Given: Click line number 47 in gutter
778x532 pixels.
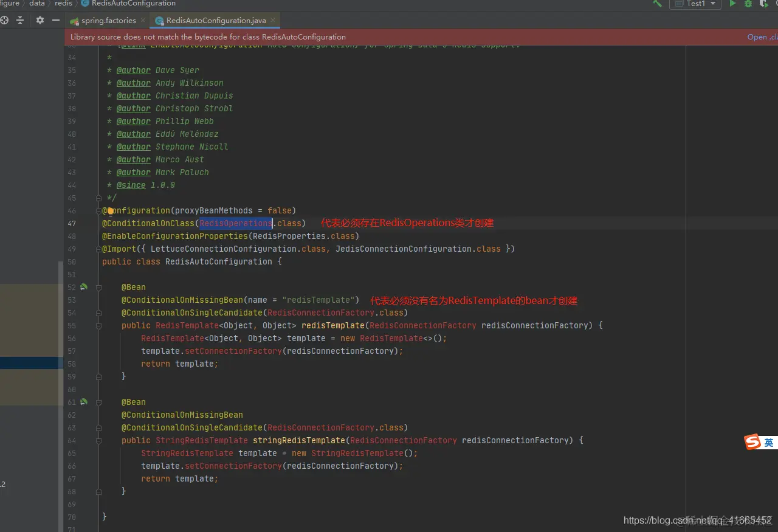Looking at the screenshot, I should 72,224.
